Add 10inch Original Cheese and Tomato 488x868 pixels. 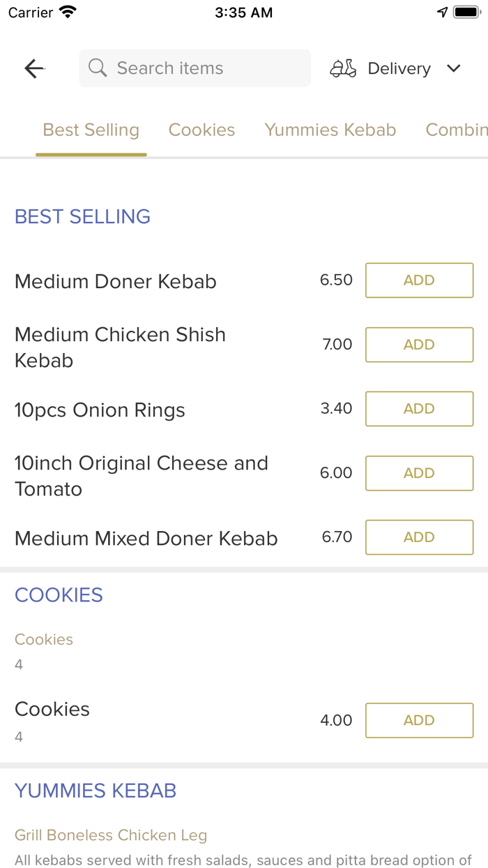coord(419,473)
